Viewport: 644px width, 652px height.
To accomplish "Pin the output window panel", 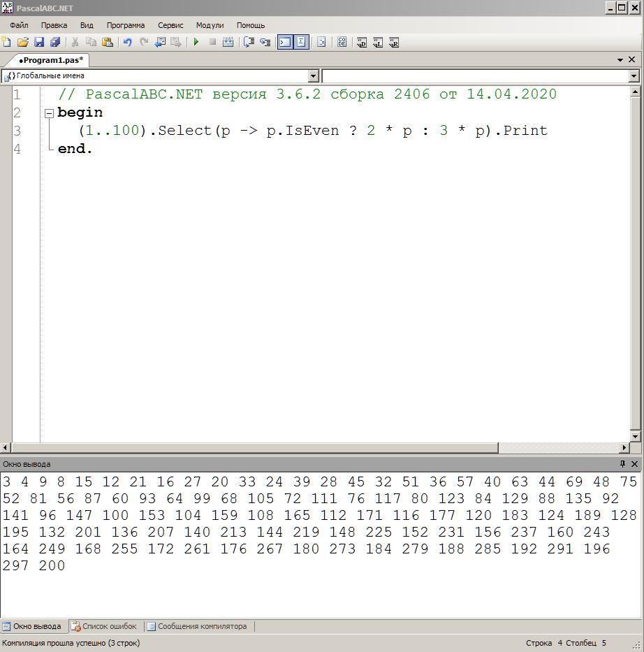I will (622, 463).
